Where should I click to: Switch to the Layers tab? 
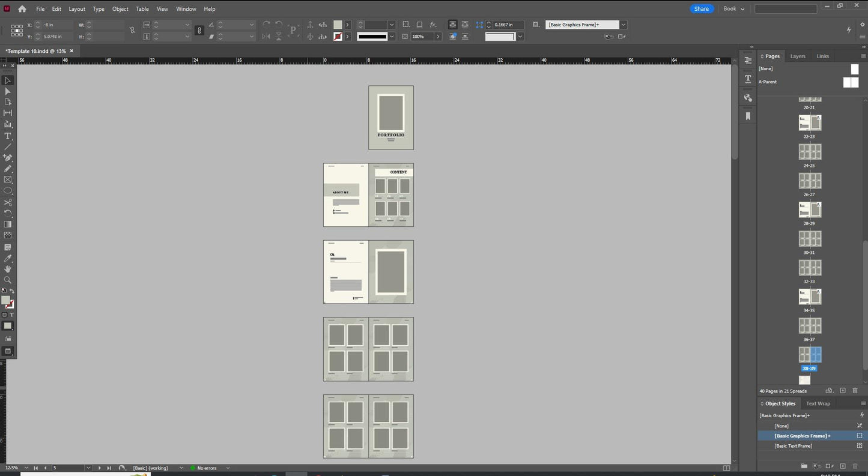[797, 56]
